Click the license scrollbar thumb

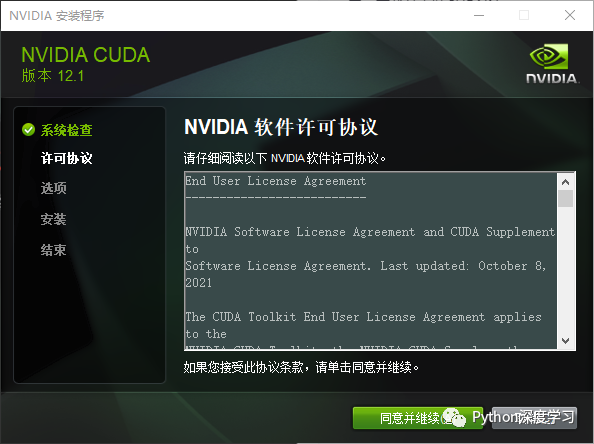pyautogui.click(x=565, y=199)
